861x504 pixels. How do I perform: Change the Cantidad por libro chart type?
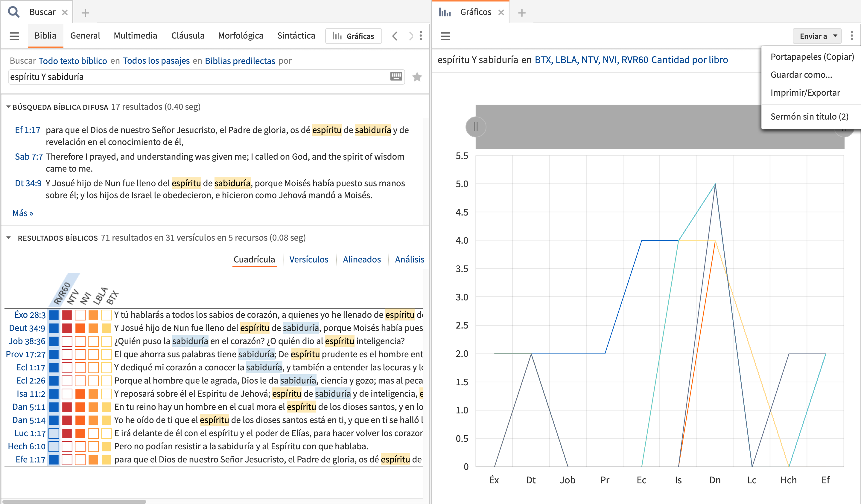[690, 60]
